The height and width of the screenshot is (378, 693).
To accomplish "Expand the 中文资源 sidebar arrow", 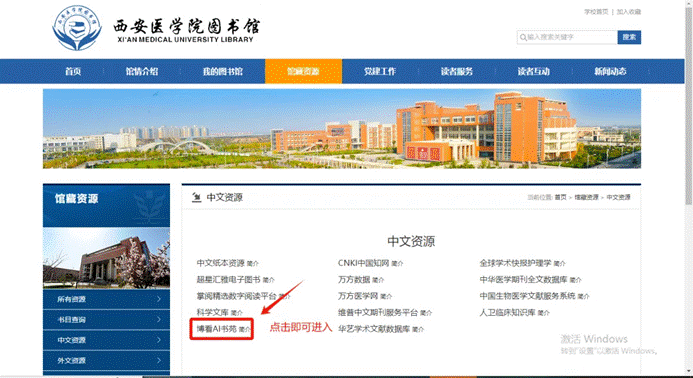I will [159, 340].
